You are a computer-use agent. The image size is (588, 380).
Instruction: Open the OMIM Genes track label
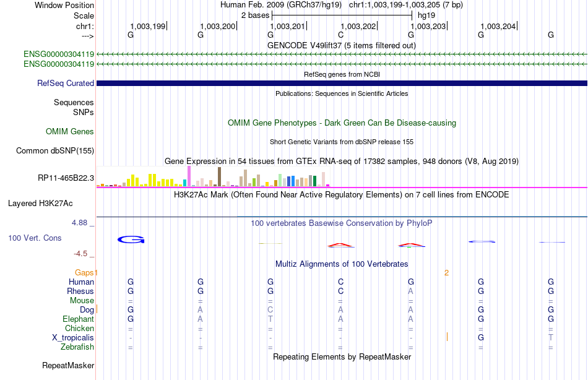tap(70, 132)
